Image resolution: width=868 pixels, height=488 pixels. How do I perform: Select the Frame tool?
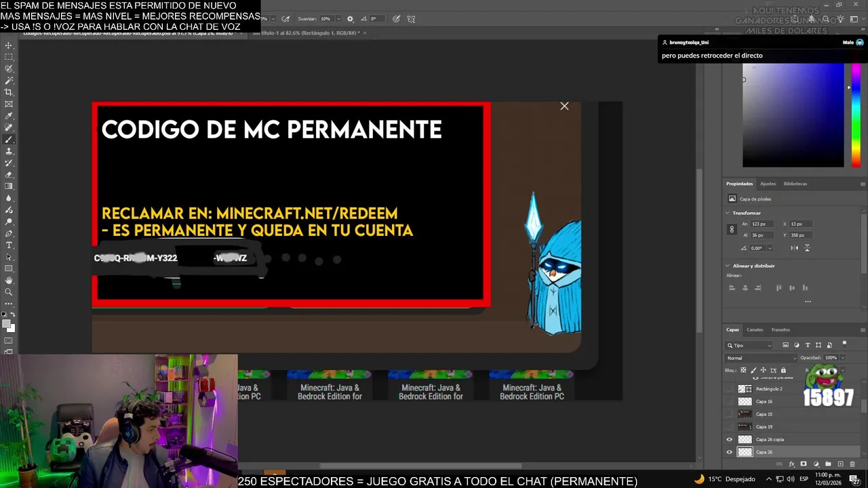pos(8,104)
